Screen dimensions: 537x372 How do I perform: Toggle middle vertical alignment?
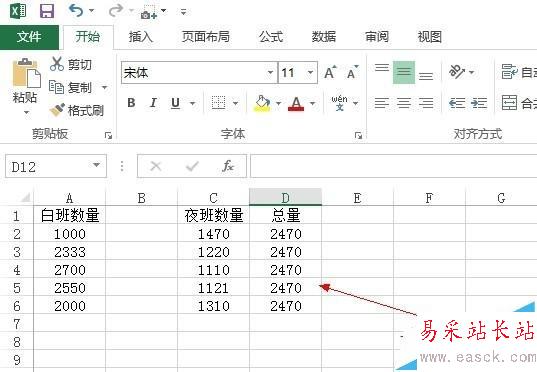404,72
